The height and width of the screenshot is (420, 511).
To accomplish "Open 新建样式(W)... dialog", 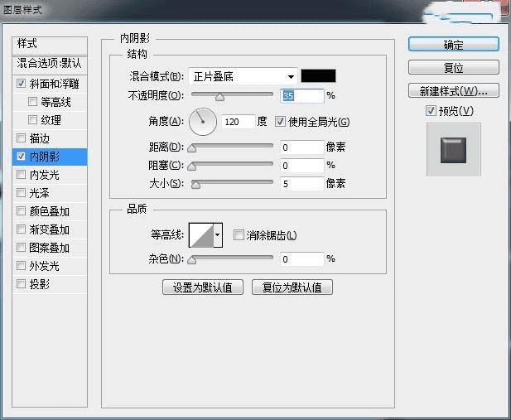I will point(453,90).
